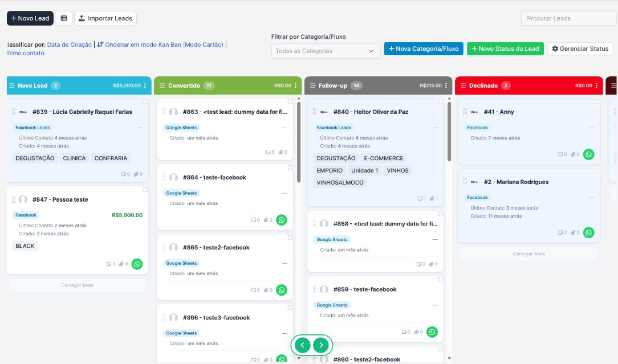Click dash menu on card #41 Anny
Screen dimensions: 618x364
point(591,128)
